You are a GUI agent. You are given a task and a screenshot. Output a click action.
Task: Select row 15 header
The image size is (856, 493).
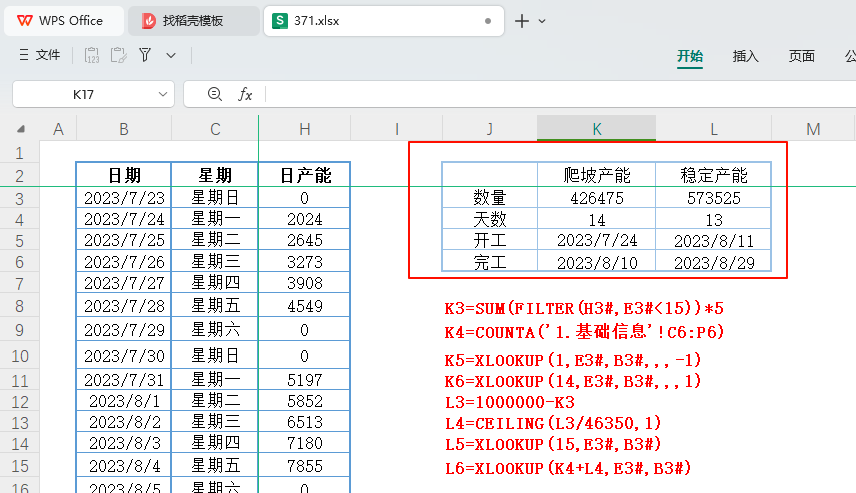pyautogui.click(x=20, y=466)
